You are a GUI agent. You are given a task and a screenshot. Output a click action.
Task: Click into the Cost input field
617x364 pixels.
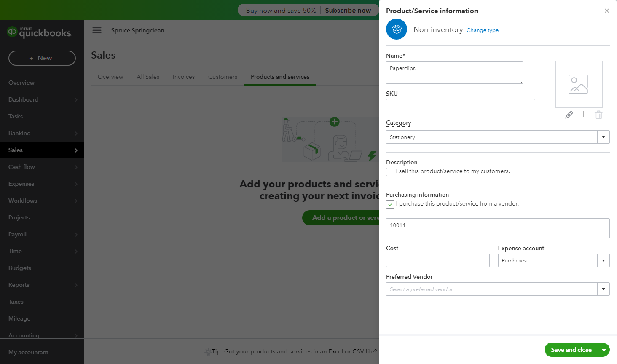coord(437,260)
